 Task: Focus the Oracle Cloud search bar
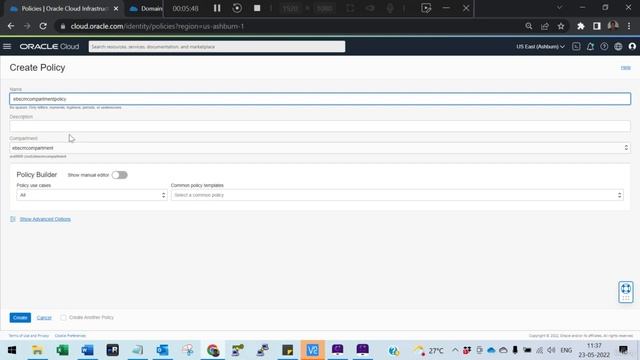[217, 47]
